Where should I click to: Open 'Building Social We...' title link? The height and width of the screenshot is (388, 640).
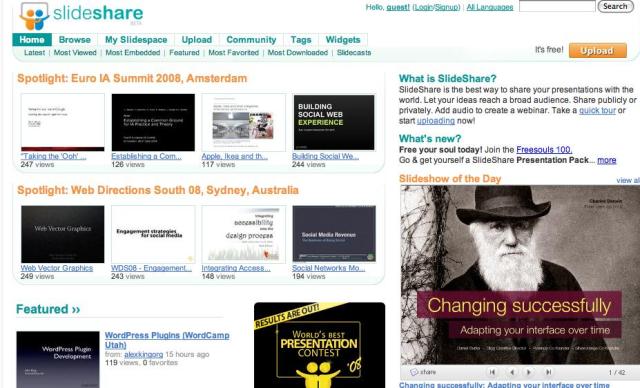(x=326, y=156)
